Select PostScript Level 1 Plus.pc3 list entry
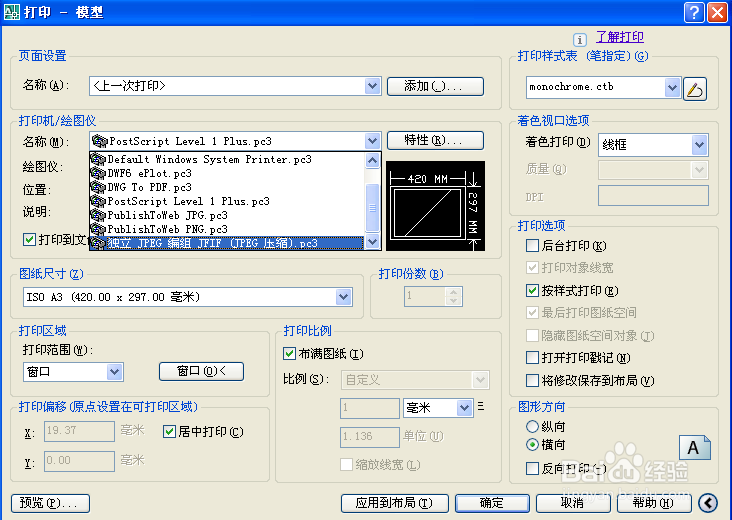The image size is (732, 520). coord(226,201)
